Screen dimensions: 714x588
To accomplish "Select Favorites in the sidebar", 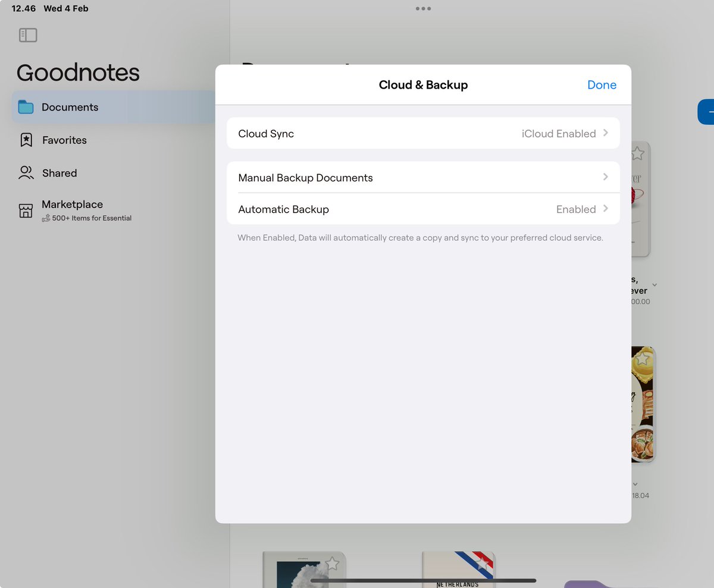I will (64, 140).
